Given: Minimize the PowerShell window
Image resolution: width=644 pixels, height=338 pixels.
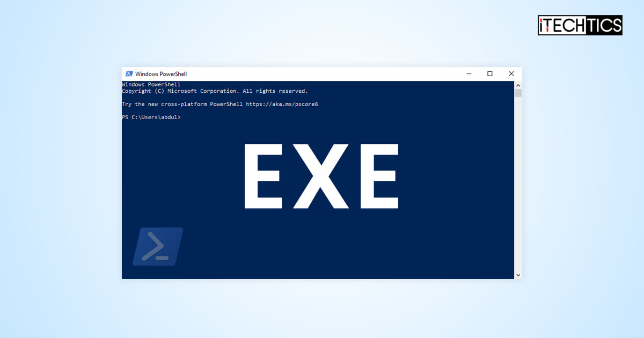Looking at the screenshot, I should click(x=469, y=74).
